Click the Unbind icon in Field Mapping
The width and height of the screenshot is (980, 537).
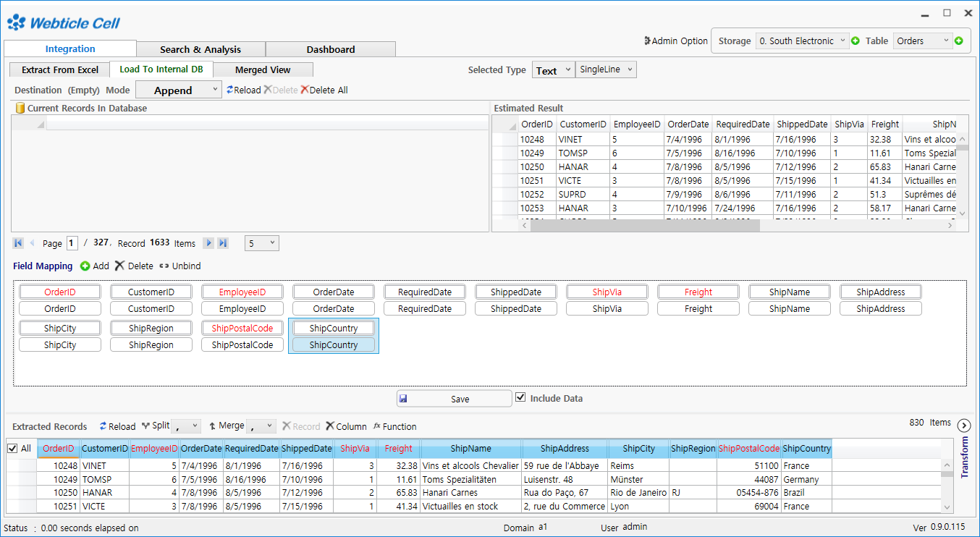[165, 266]
